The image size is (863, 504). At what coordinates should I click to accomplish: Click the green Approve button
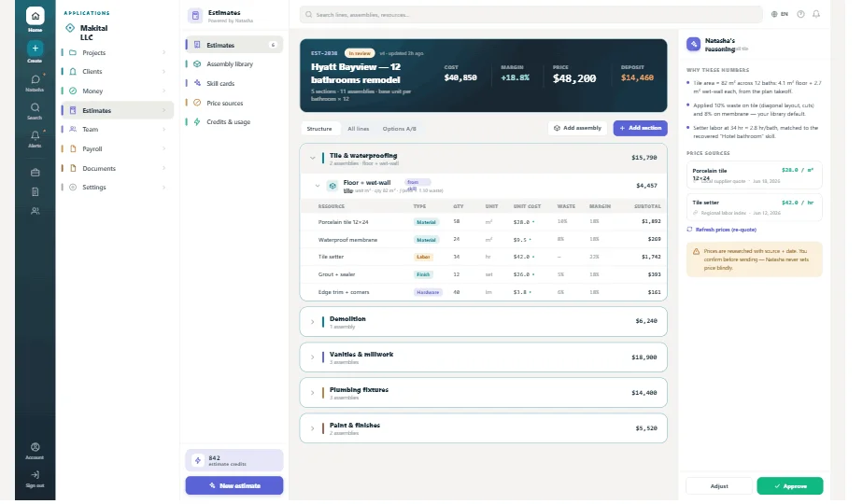coord(790,486)
